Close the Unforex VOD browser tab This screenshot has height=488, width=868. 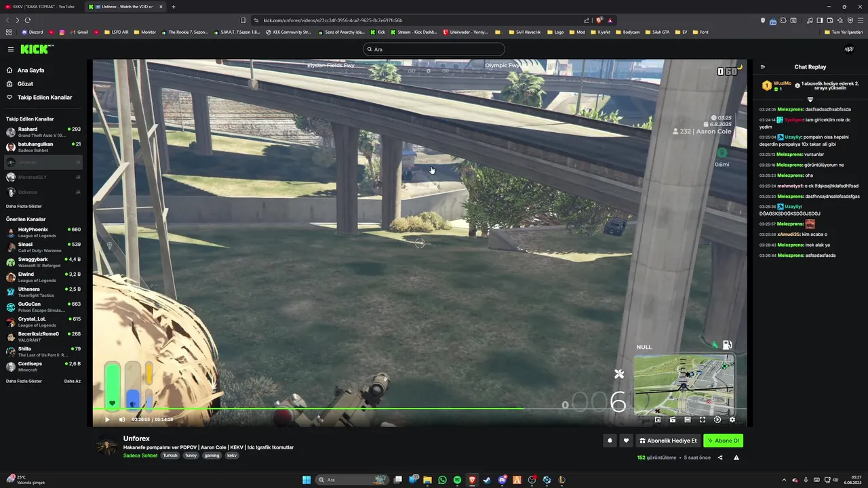click(x=160, y=7)
